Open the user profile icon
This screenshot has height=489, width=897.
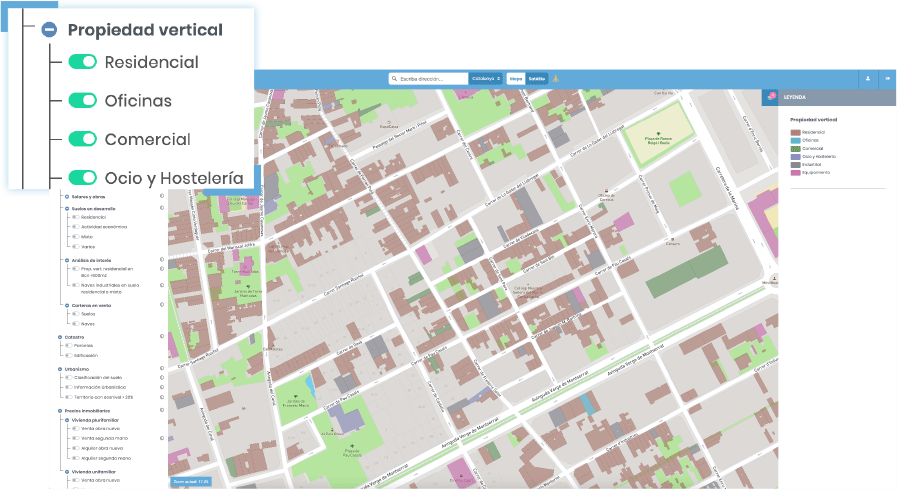tap(868, 79)
